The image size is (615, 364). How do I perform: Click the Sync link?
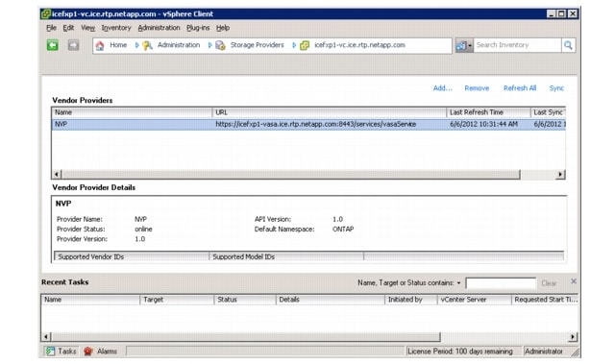point(556,88)
